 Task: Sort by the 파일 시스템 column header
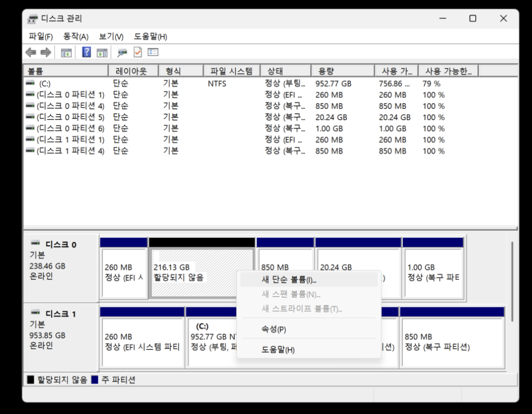(231, 71)
